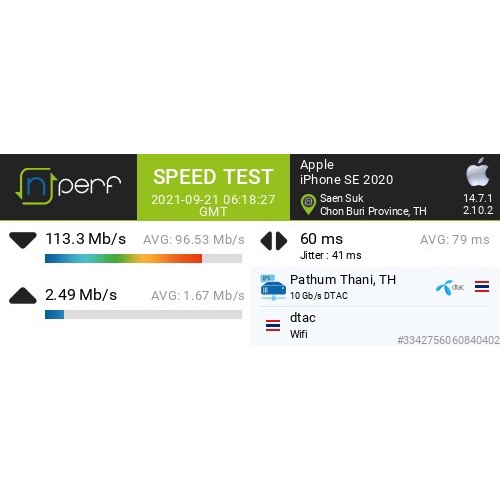The image size is (500, 500).
Task: Click the iPhone SE 2020 device name
Action: click(x=347, y=180)
